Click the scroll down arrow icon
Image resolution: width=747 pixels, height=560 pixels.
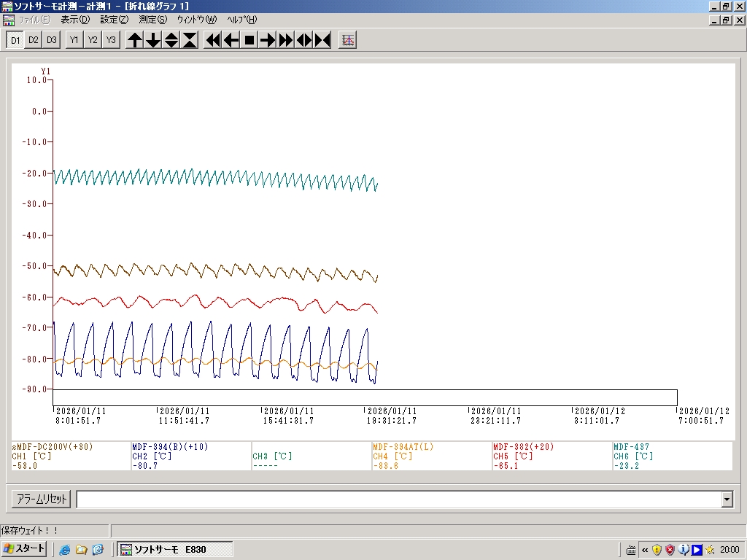153,40
